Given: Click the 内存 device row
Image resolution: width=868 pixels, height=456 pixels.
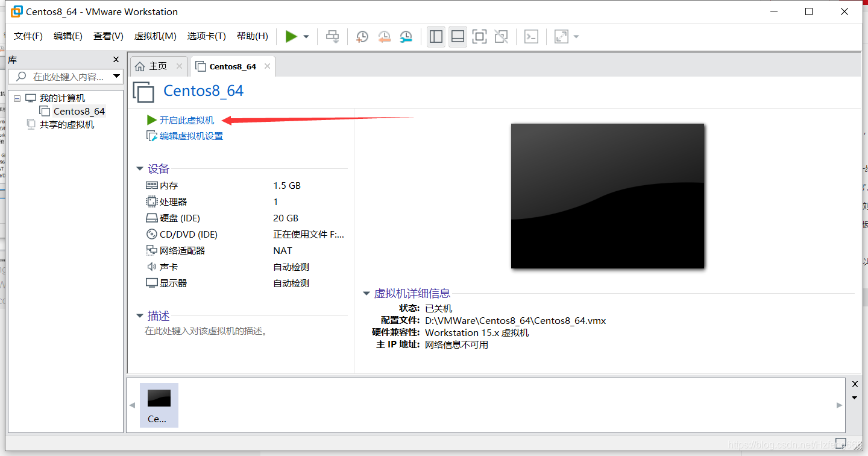Looking at the screenshot, I should pyautogui.click(x=245, y=186).
